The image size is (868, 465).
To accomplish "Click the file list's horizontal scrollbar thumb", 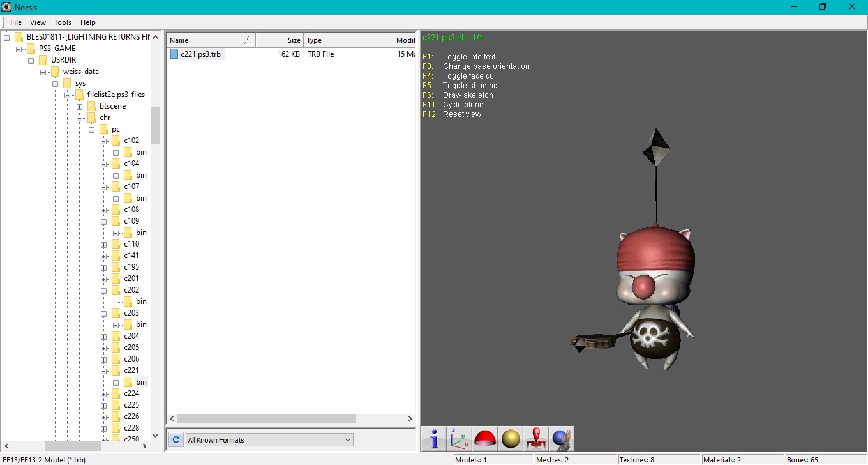I will pos(266,418).
